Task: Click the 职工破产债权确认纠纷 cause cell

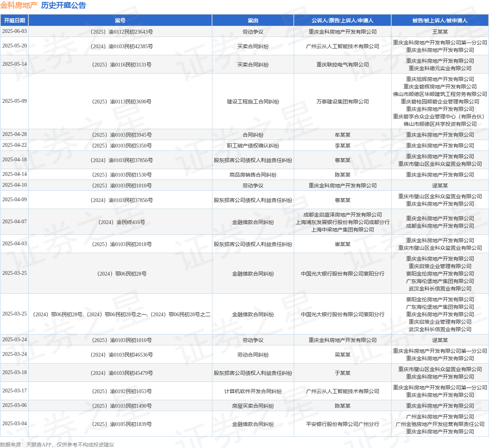Action: point(253,146)
